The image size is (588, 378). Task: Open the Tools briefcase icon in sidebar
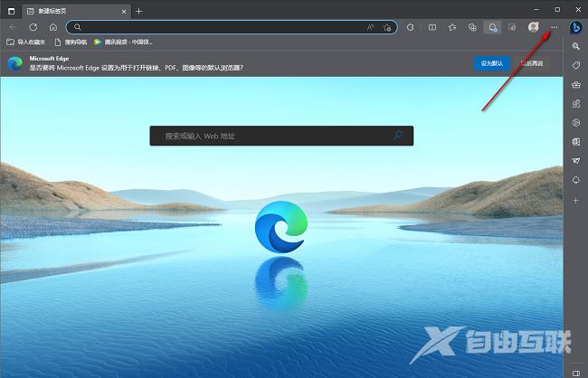[x=575, y=84]
